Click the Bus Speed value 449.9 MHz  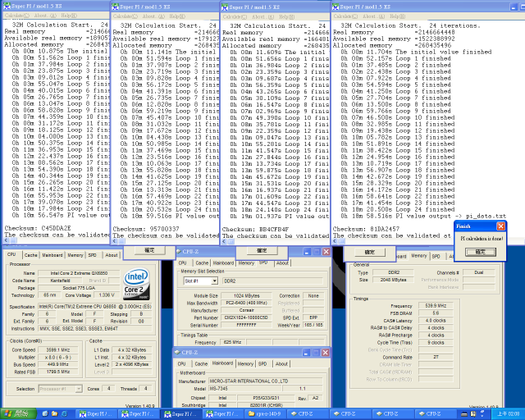[58, 364]
